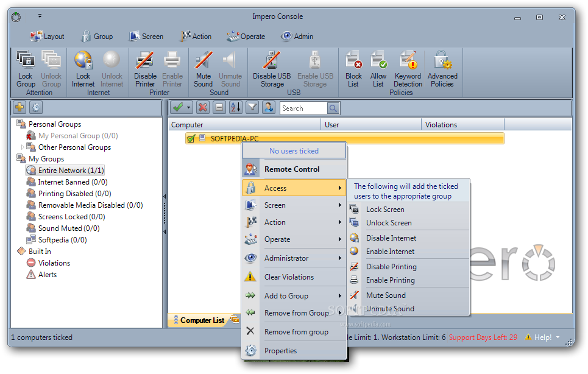Open the Block List policy
Screen dimensions: 588x374
click(353, 69)
